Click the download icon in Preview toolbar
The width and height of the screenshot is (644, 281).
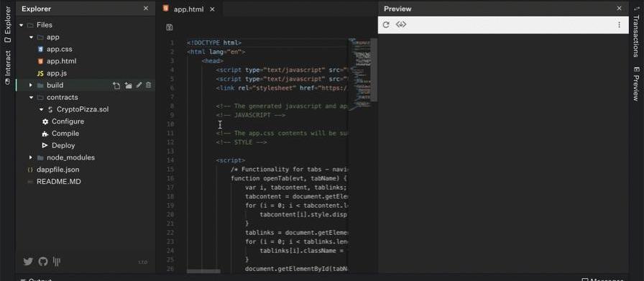(x=401, y=24)
